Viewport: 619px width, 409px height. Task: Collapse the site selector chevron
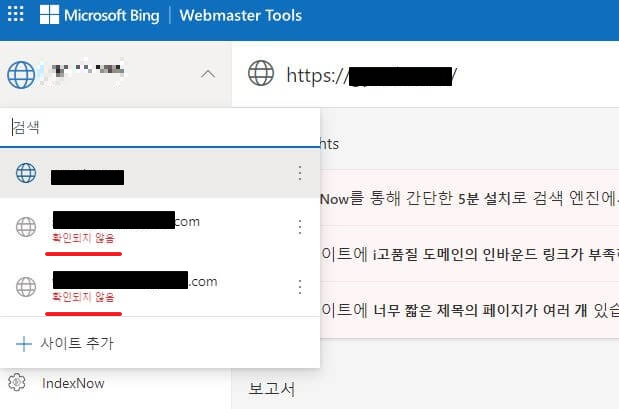[x=208, y=74]
